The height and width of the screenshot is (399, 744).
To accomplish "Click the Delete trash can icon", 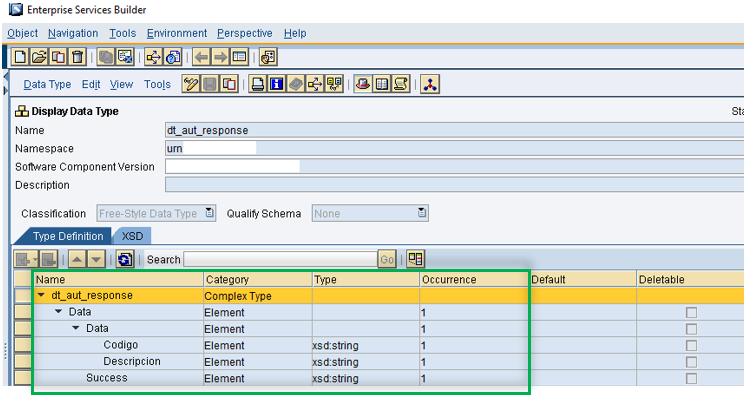I will (x=77, y=57).
